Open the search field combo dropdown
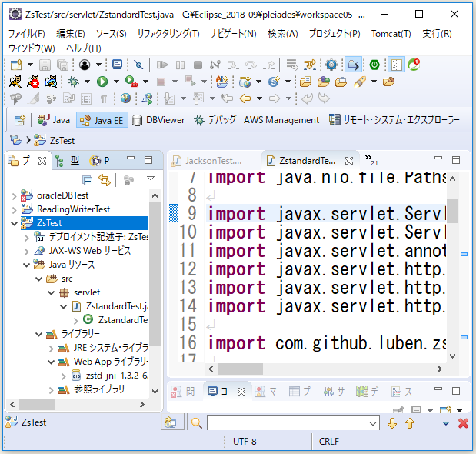The image size is (476, 454). tap(373, 423)
